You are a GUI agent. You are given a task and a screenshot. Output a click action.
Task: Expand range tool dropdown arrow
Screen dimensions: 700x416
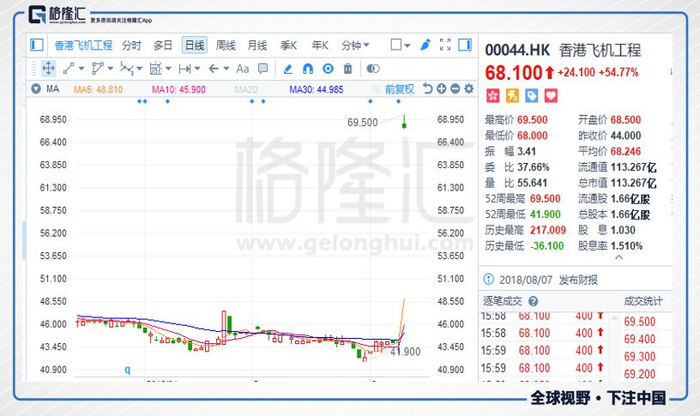point(197,69)
